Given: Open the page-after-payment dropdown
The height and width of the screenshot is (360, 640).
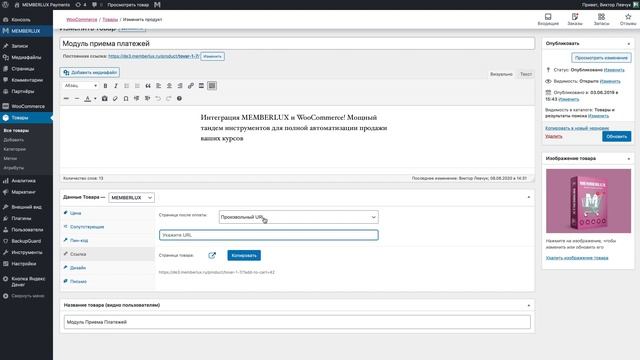Looking at the screenshot, I should [x=298, y=217].
